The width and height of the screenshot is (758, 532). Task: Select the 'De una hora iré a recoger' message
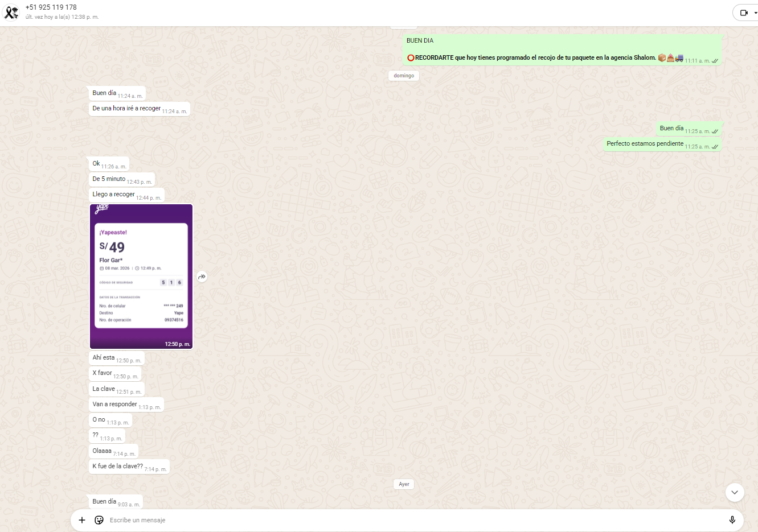coord(126,109)
